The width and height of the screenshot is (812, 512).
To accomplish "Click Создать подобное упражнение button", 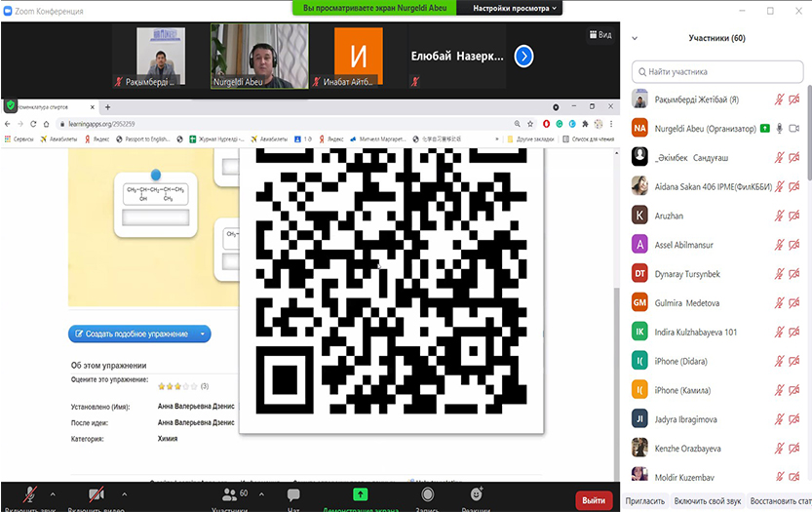I will pyautogui.click(x=131, y=334).
